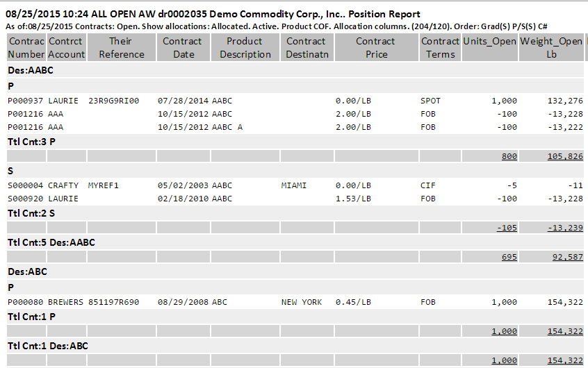Click reference 851197R690
588x368 pixels.
113,302
